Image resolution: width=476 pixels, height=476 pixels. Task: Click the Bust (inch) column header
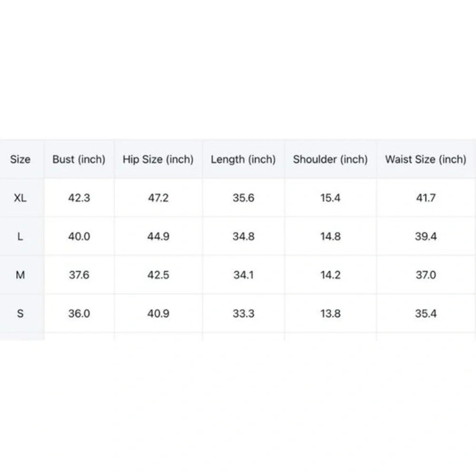[x=79, y=159]
